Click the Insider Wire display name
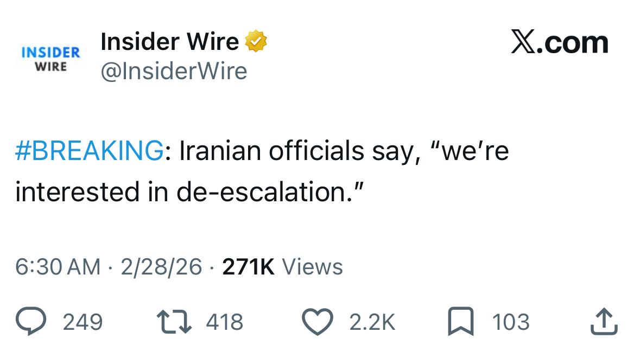Screen dimensions: 640x364 coord(169,42)
